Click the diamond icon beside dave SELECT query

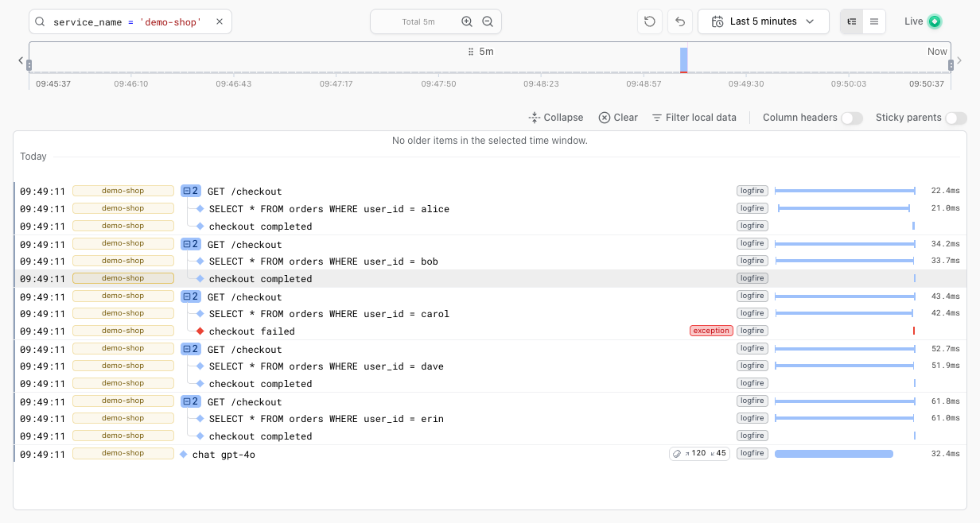point(200,366)
